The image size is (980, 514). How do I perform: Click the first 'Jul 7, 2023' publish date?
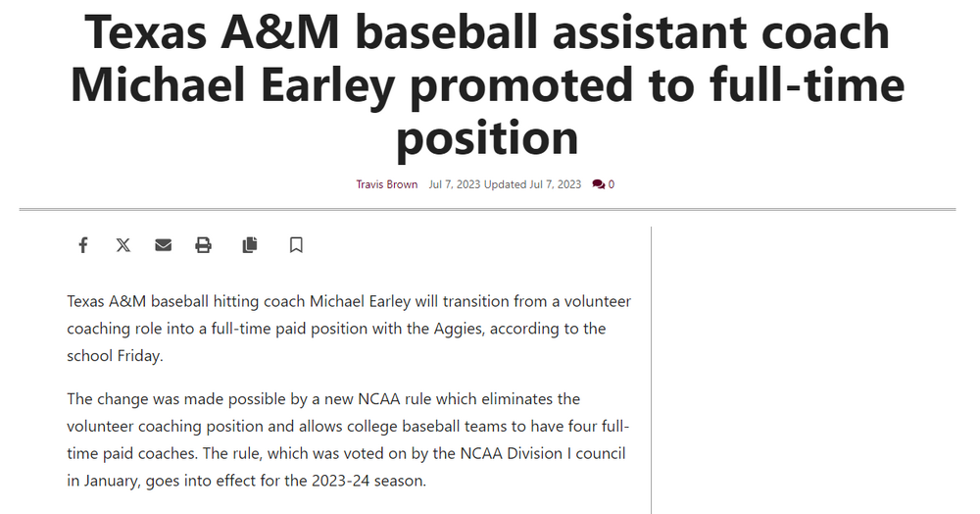456,184
